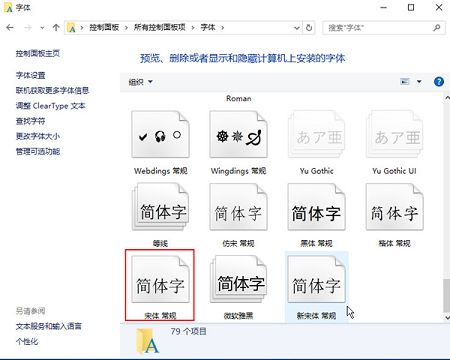Open 管理可选功能 link

coord(38,151)
